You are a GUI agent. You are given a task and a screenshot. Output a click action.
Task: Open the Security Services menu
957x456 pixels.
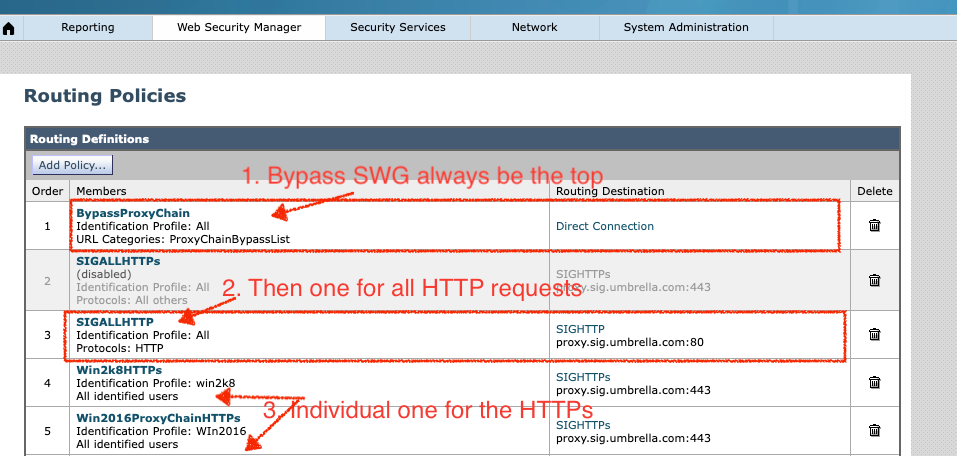[x=398, y=27]
